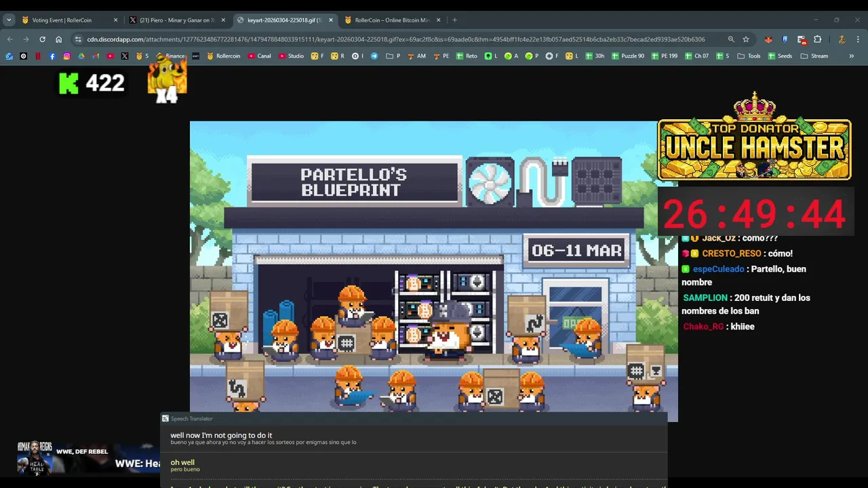Viewport: 868px width, 488px height.
Task: Open the Extensions puzzle menu
Action: (817, 39)
